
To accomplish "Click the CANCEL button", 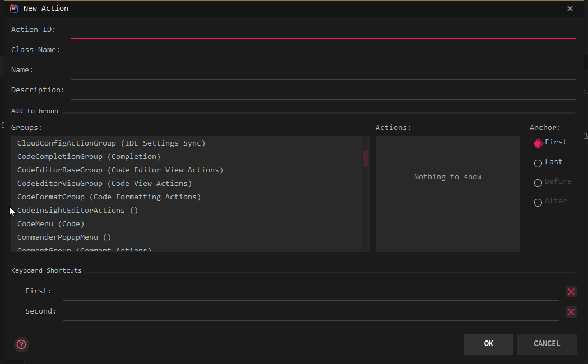I will [x=547, y=344].
